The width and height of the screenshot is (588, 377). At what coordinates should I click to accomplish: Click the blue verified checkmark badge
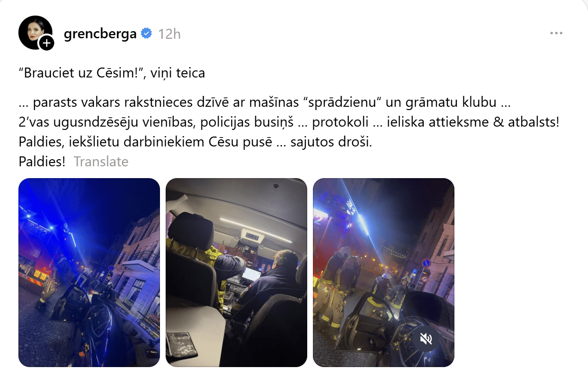click(x=147, y=34)
